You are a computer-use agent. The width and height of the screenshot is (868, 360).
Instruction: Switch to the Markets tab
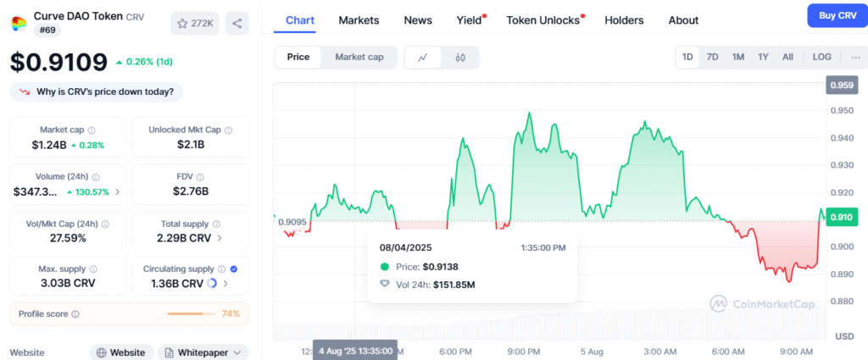point(359,20)
